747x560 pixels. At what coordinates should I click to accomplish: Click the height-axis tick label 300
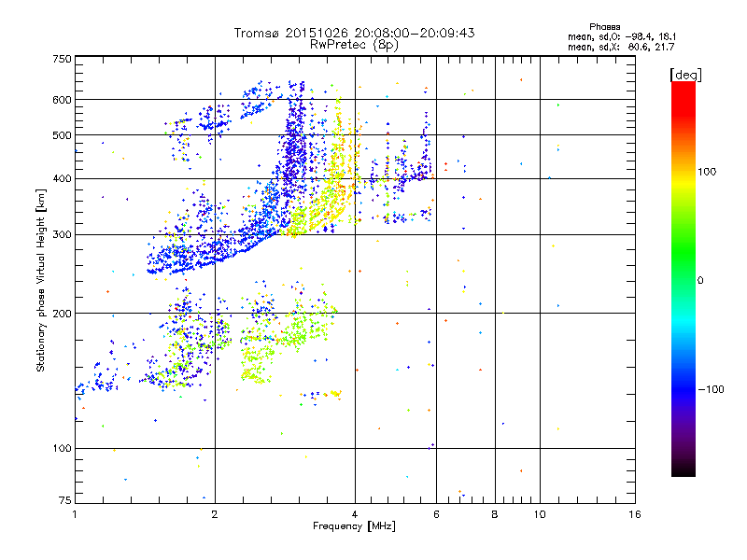click(x=63, y=235)
